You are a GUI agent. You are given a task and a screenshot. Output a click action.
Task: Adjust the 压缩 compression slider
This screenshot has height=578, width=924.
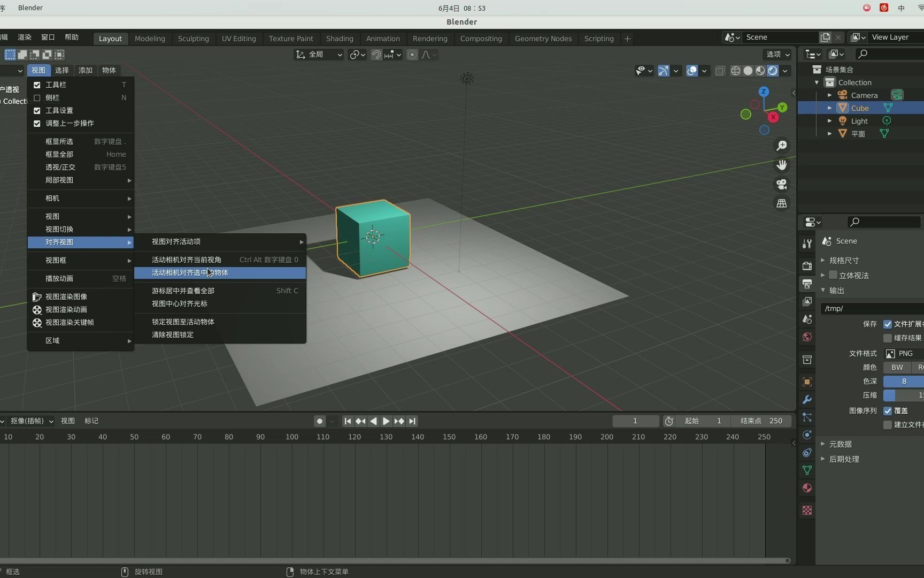[x=904, y=395]
